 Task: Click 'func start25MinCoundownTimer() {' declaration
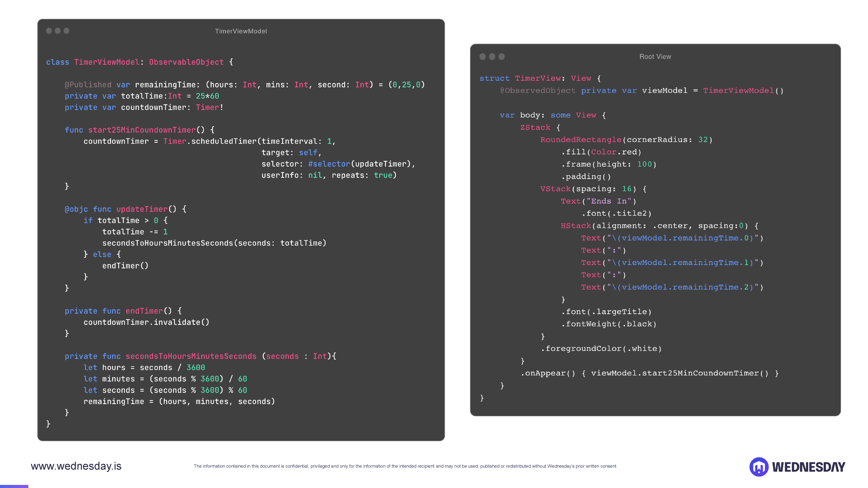[x=139, y=130]
